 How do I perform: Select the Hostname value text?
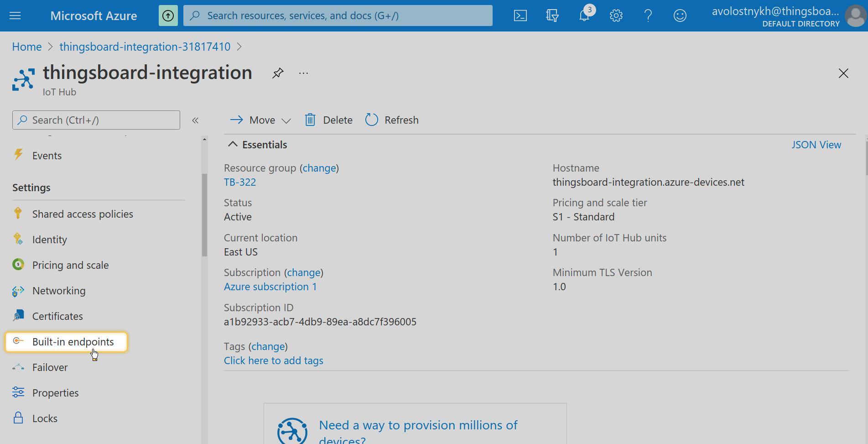point(648,182)
